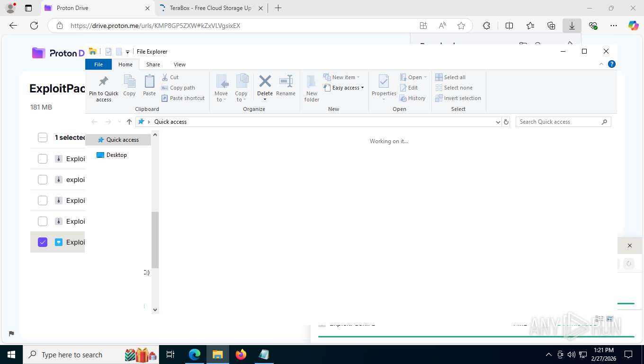Check the first Exploi file checkbox
This screenshot has width=644, height=364.
tap(43, 159)
